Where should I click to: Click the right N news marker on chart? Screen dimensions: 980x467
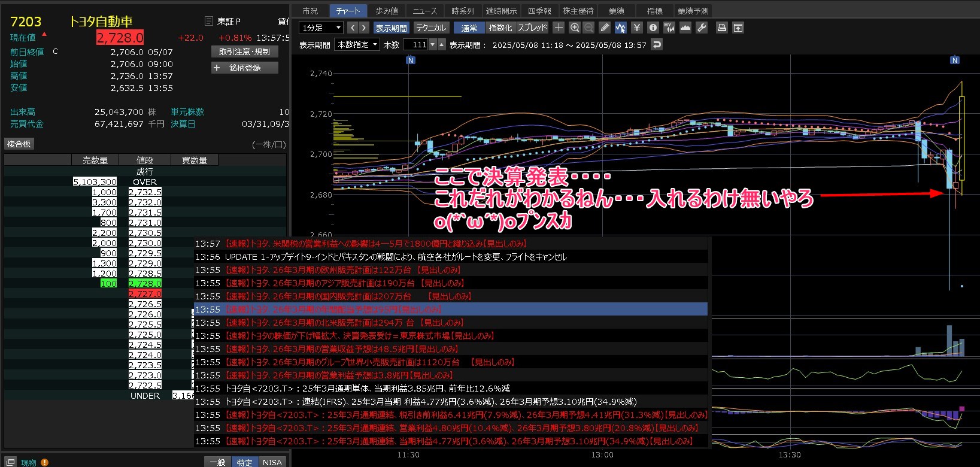tap(955, 60)
